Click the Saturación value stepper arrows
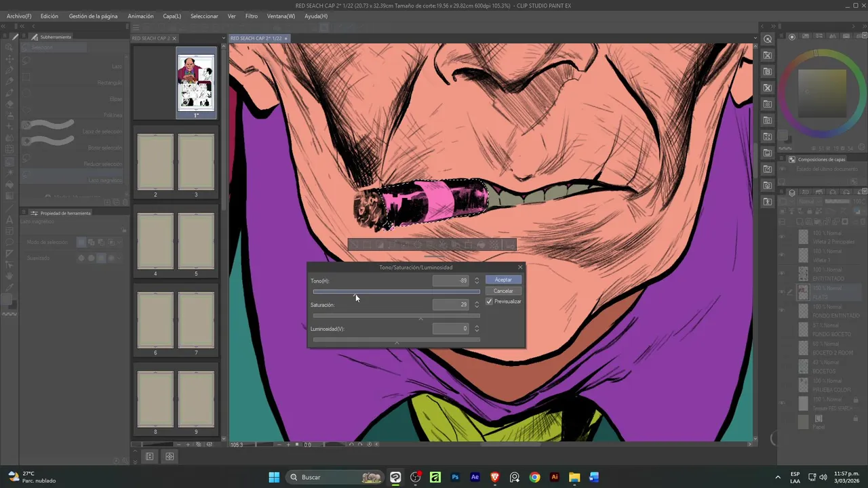 point(477,304)
